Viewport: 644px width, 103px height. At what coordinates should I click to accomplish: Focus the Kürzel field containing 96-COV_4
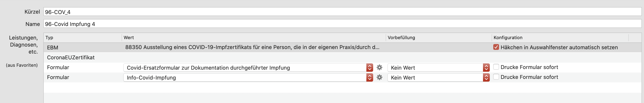pos(343,12)
